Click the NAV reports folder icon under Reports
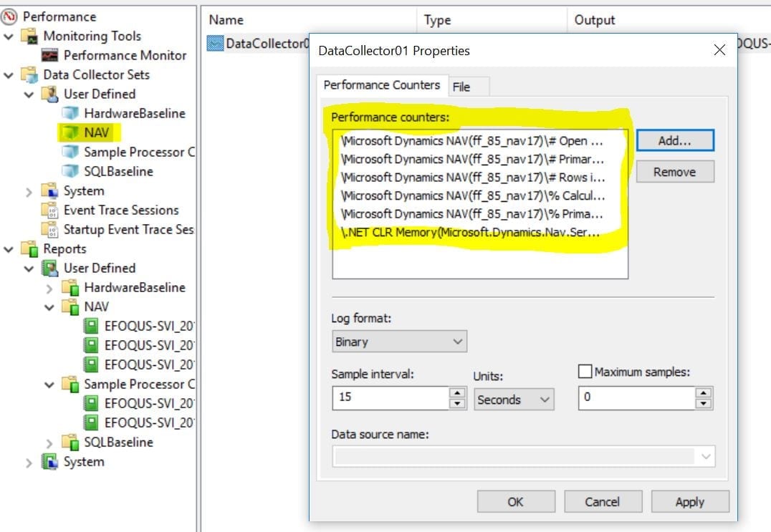This screenshot has height=532, width=771. (70, 307)
